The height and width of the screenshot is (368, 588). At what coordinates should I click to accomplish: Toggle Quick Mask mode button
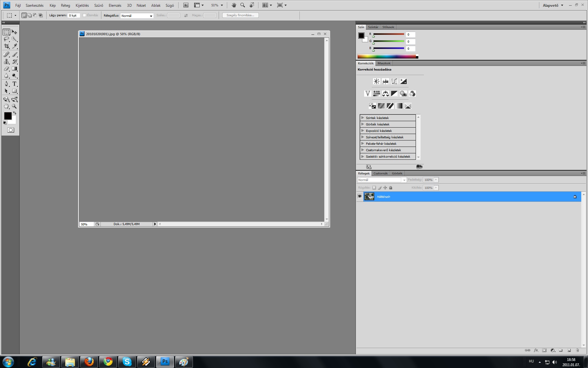[11, 130]
